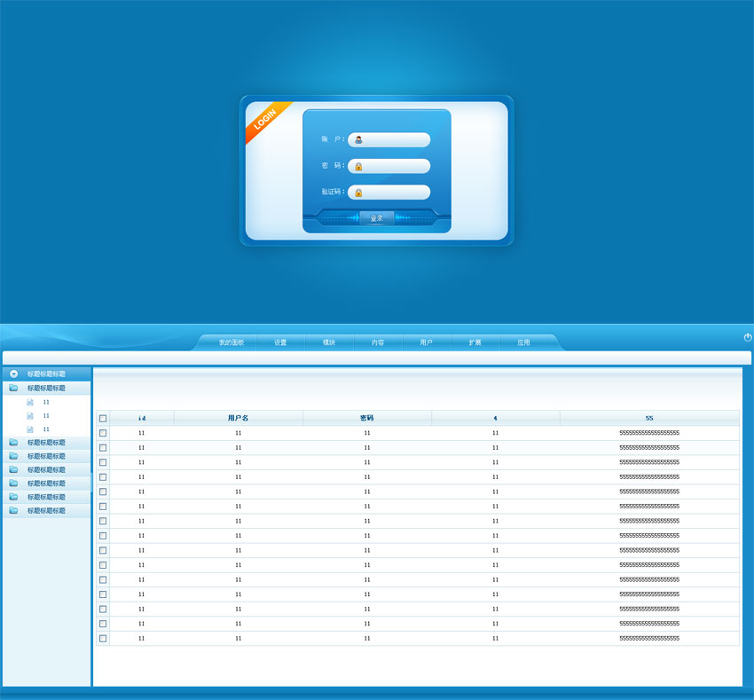This screenshot has height=700, width=754.
Task: Click the first document icon in sidebar tree
Action: [x=30, y=402]
